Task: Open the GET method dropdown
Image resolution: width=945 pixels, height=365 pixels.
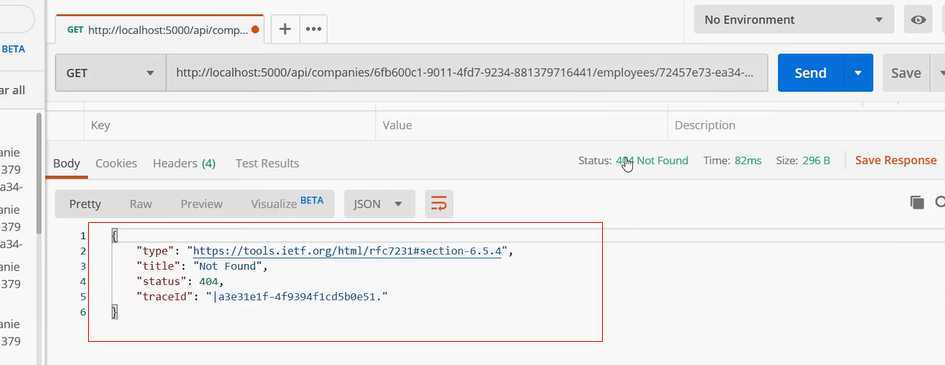Action: [x=110, y=73]
